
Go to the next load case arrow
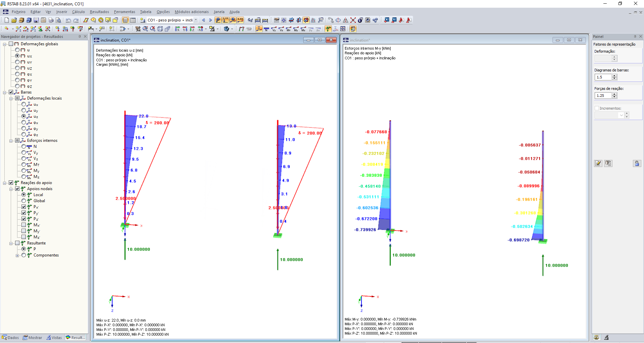[x=210, y=20]
